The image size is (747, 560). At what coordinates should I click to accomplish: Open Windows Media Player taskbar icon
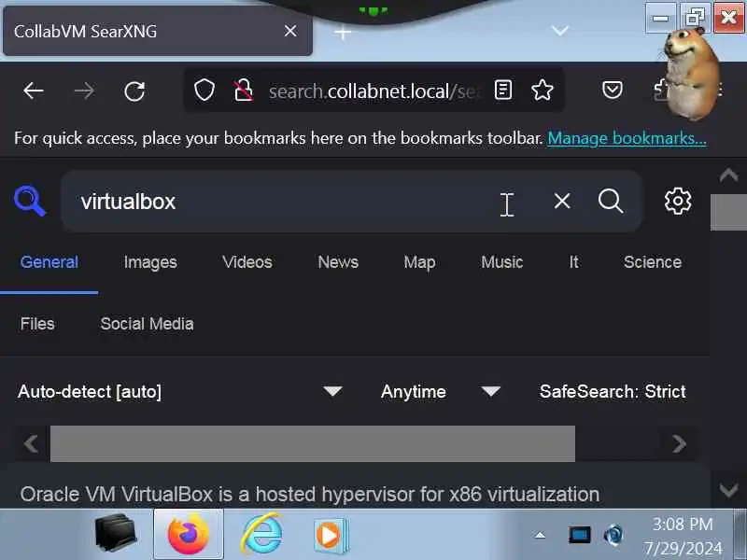click(331, 535)
